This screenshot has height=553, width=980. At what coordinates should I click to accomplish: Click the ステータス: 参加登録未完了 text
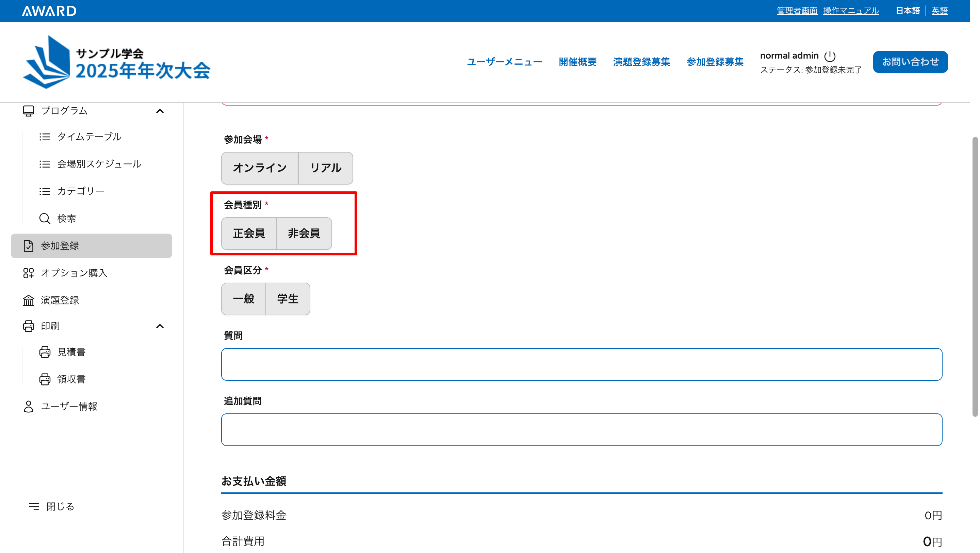click(811, 70)
